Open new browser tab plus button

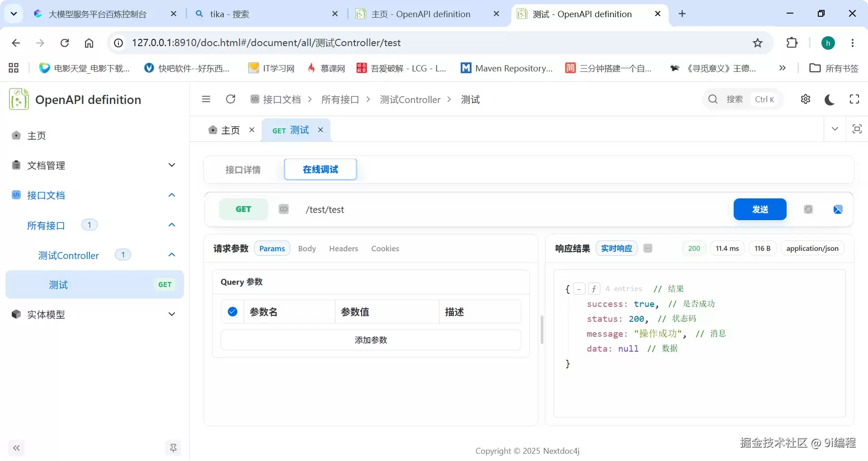(x=682, y=14)
